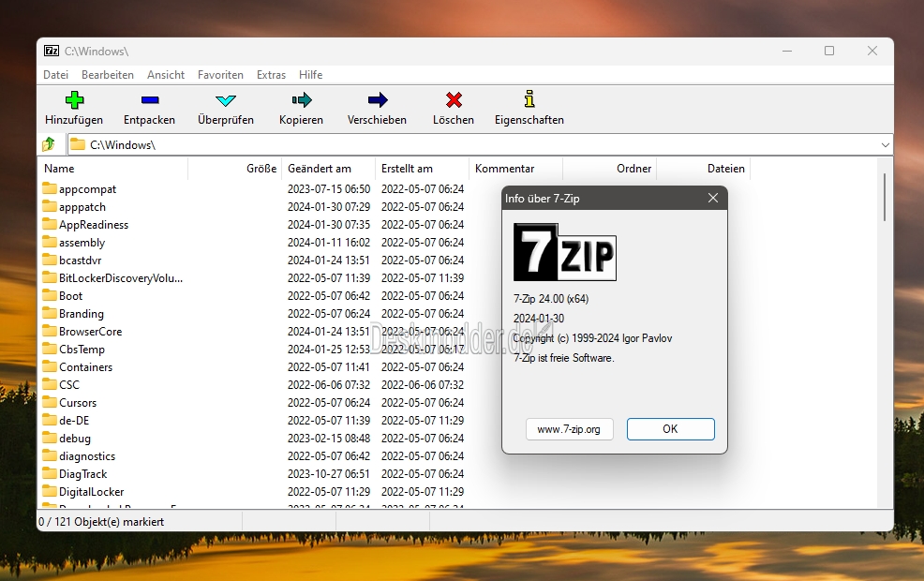Select the DiagTrack folder name

point(83,474)
